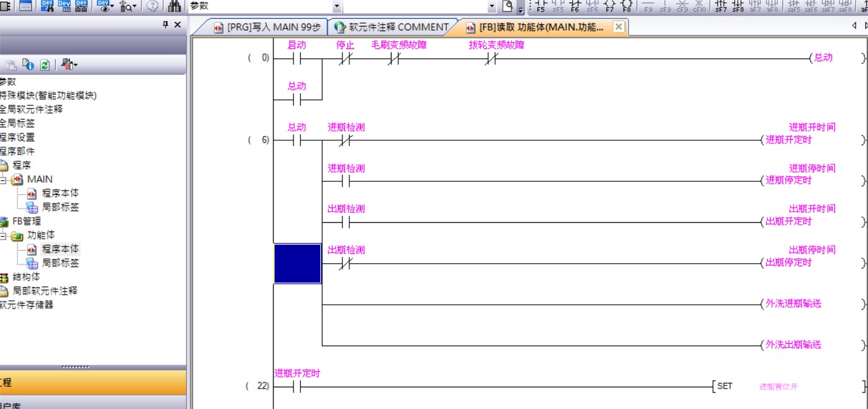
Task: Open the 参数 dropdown list
Action: (x=337, y=6)
